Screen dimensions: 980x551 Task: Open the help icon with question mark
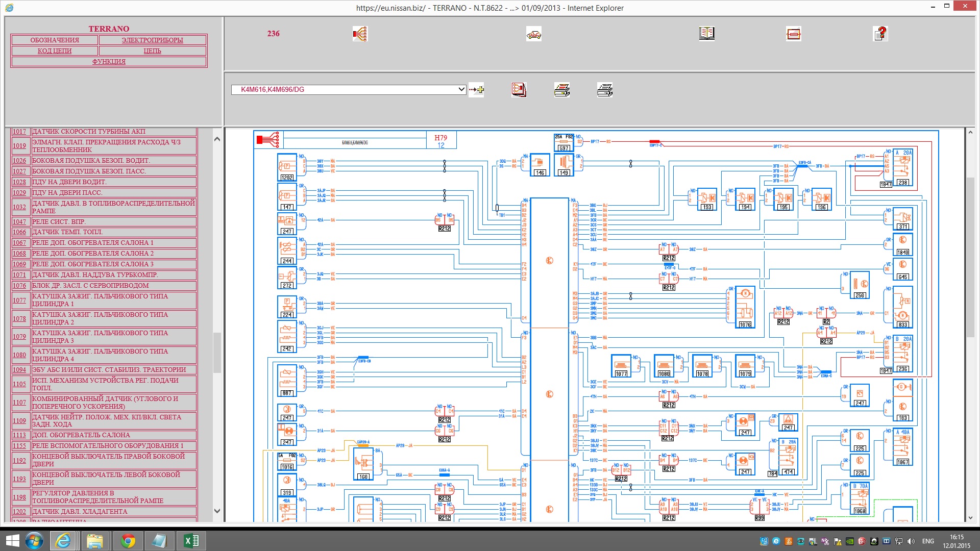[880, 34]
